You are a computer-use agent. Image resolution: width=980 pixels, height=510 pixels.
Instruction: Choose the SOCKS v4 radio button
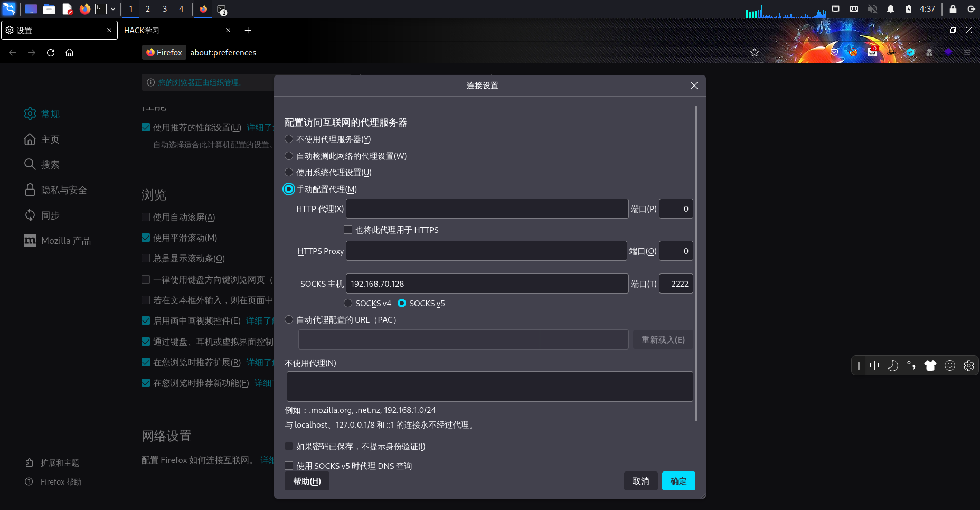(x=348, y=303)
